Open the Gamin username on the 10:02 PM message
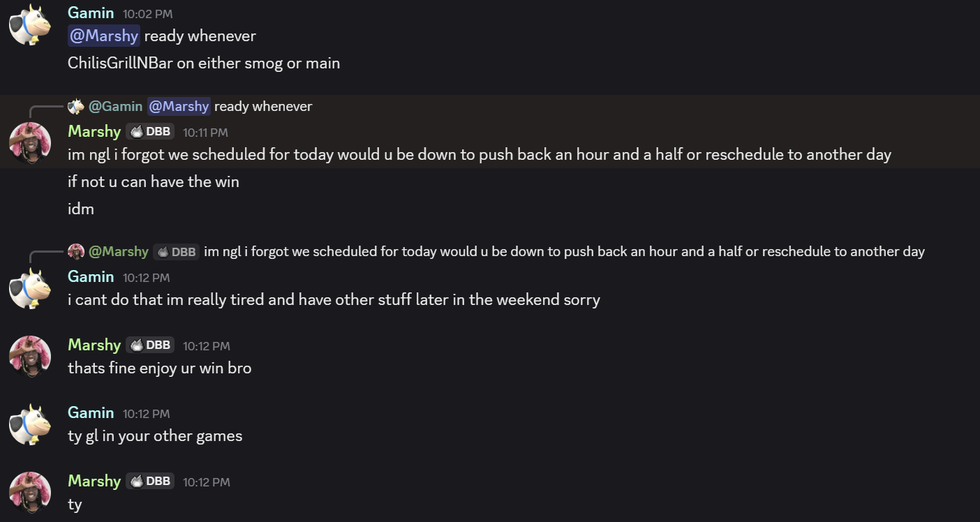980x522 pixels. click(91, 12)
